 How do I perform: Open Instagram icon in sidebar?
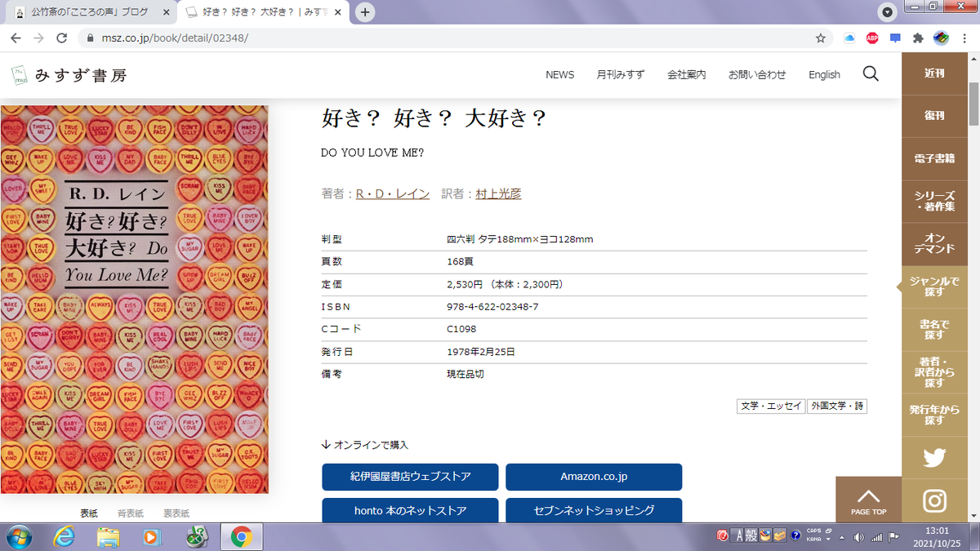point(934,500)
